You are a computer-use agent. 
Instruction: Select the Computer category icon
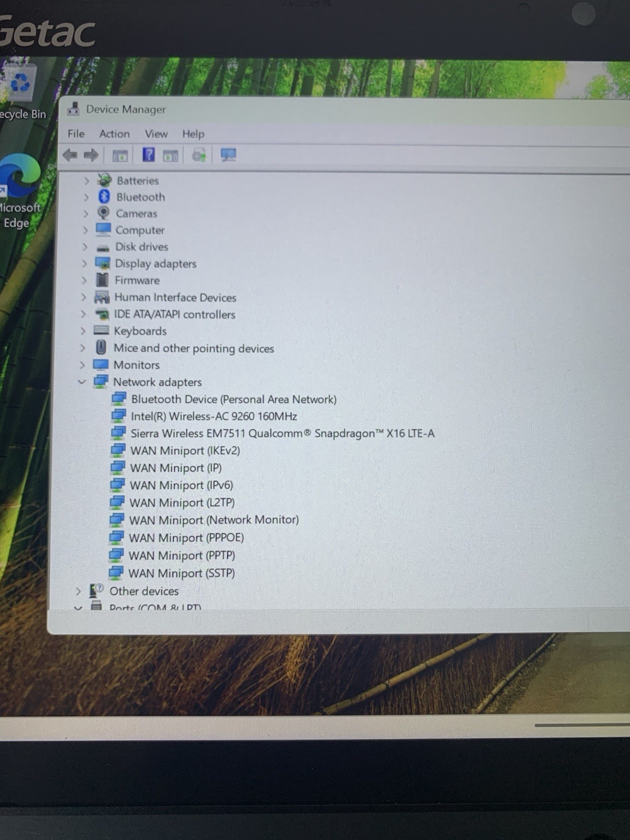(103, 229)
